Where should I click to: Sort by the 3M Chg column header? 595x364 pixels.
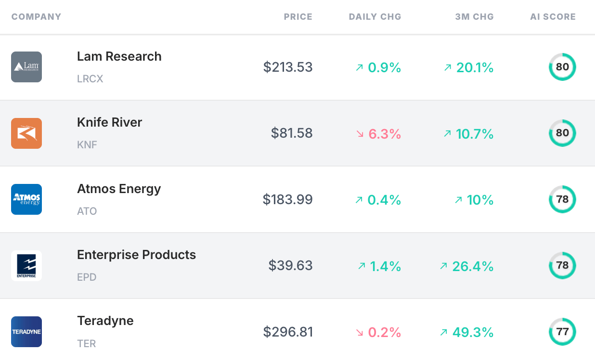click(x=474, y=17)
